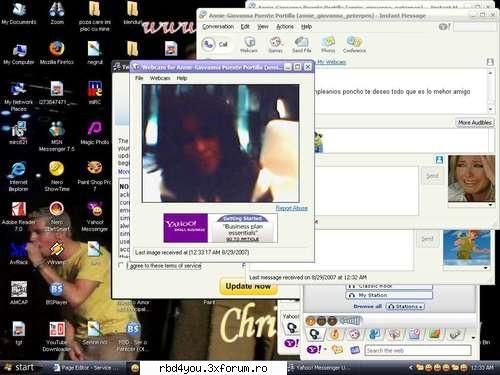Open the dropdown under the cartoon avatar picture
This screenshot has width=500, height=375.
pos(486,268)
